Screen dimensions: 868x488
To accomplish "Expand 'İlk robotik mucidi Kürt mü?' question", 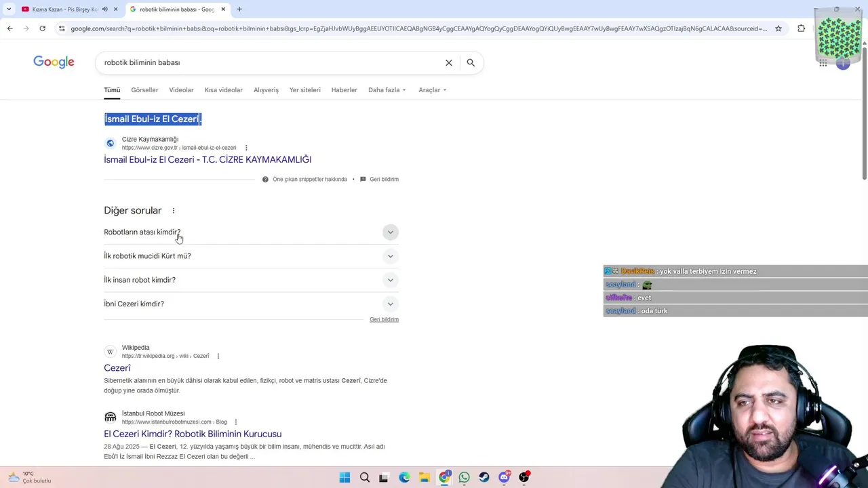I will pos(251,256).
